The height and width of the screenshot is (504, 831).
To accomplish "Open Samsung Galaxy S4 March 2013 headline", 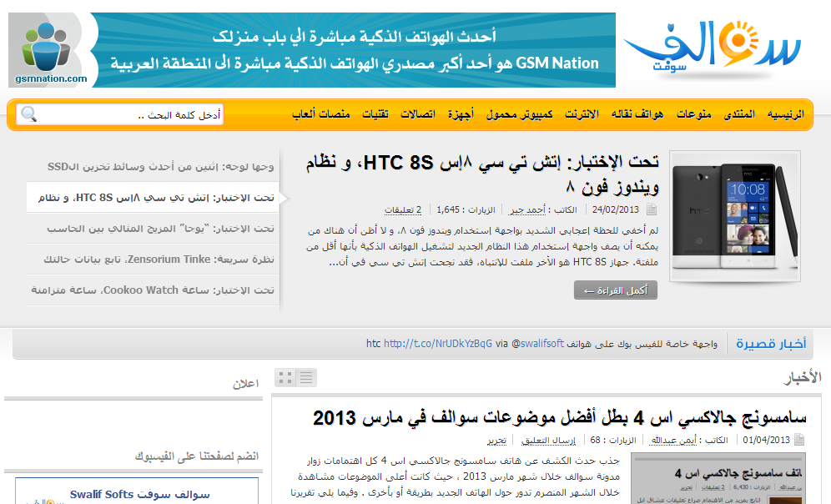I will (560, 418).
